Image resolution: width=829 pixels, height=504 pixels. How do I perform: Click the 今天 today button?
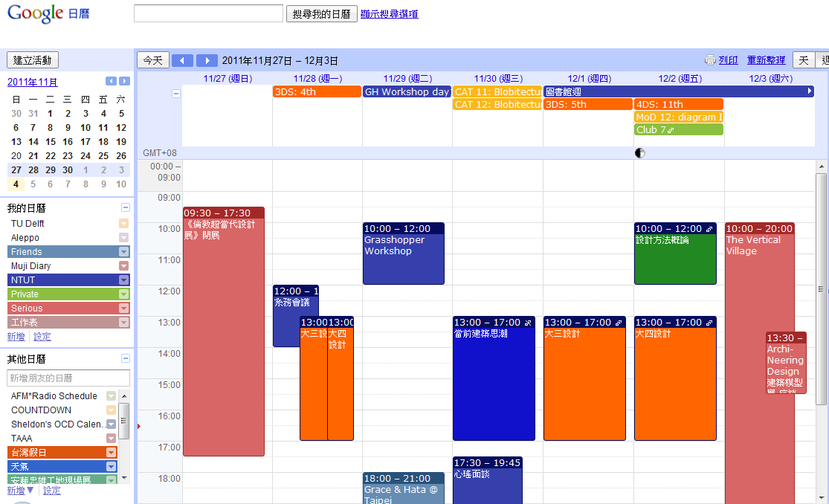tap(153, 60)
